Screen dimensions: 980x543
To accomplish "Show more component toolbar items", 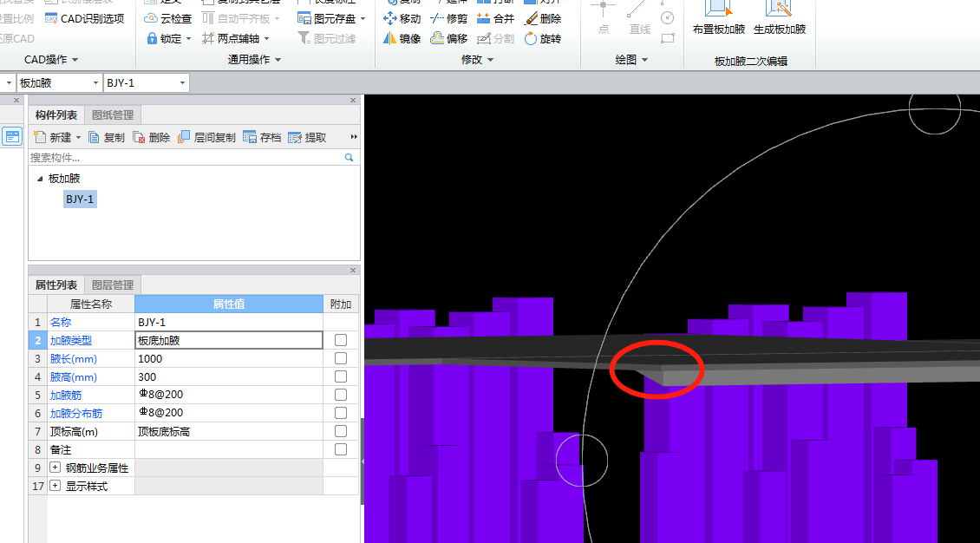I will (354, 137).
